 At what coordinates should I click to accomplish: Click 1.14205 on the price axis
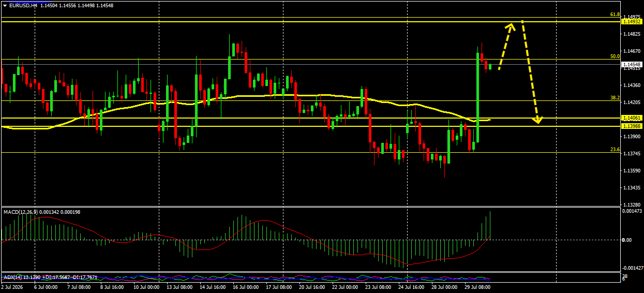[632, 102]
